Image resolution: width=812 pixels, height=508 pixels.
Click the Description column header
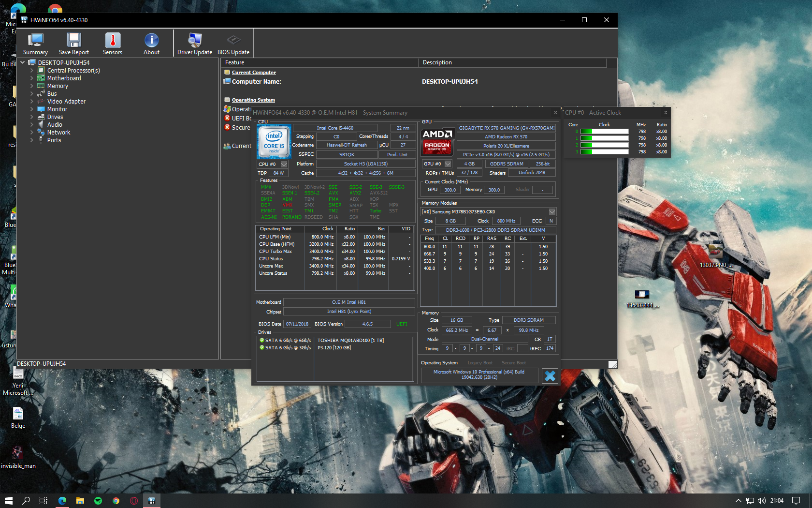[512, 62]
